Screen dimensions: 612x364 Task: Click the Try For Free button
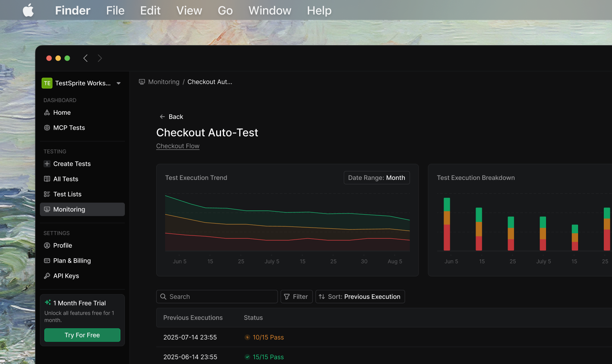pyautogui.click(x=82, y=335)
